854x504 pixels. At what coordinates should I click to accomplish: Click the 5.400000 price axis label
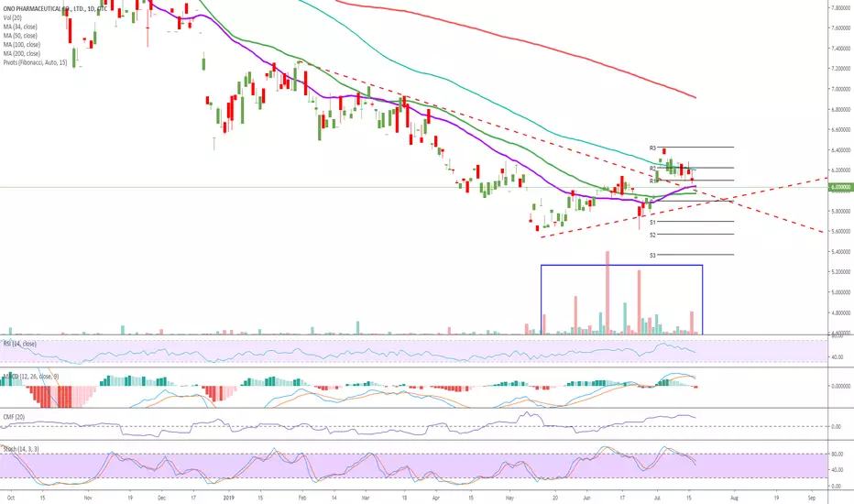click(841, 252)
